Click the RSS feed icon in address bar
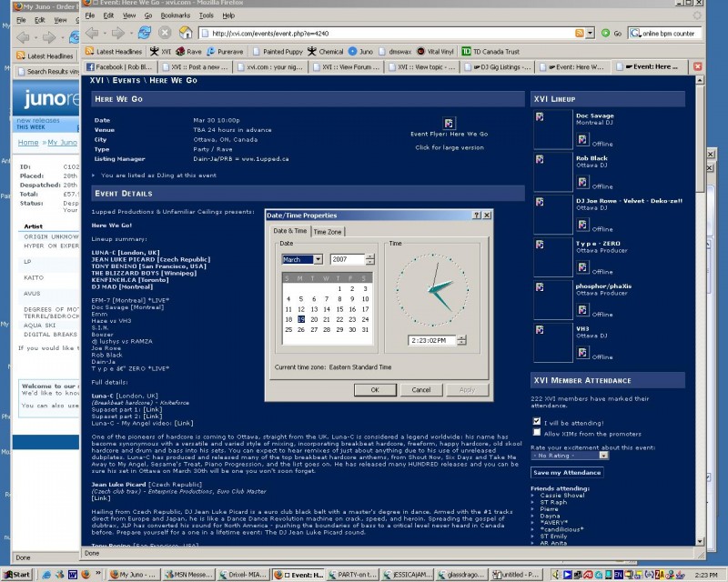728x582 pixels. pos(579,34)
